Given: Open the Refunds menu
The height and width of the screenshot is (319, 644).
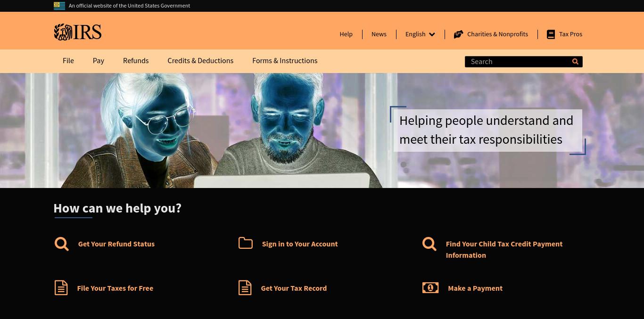Looking at the screenshot, I should [136, 61].
